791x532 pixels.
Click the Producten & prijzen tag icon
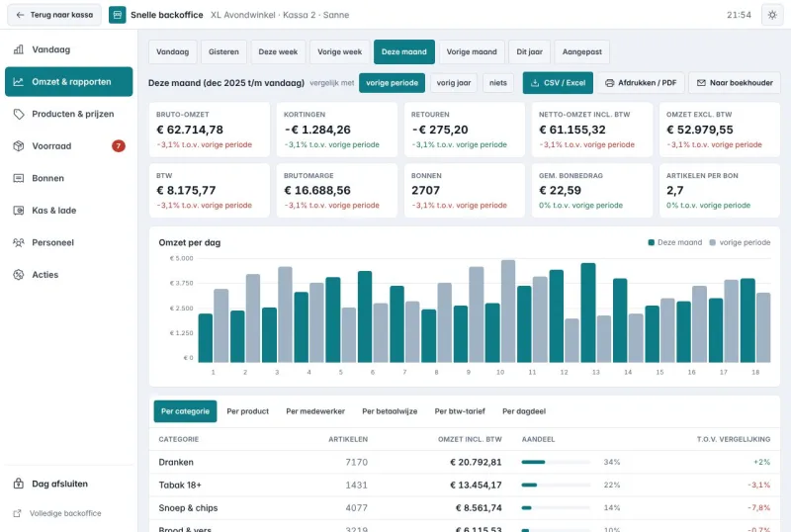click(18, 114)
